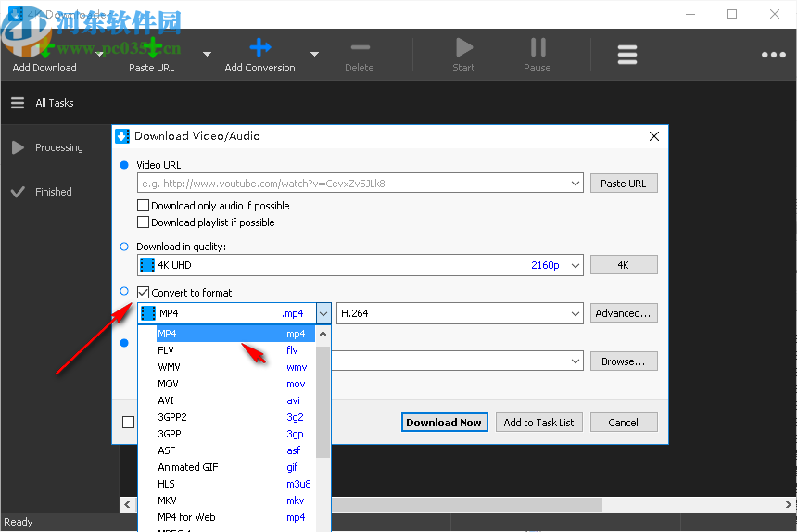Select WMV in the format list
797x532 pixels.
click(x=235, y=367)
